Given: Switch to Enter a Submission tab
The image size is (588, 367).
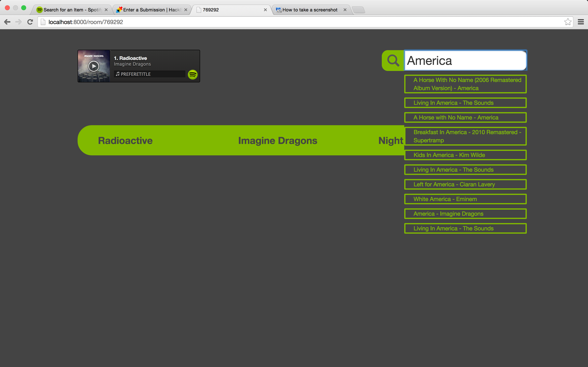Looking at the screenshot, I should pyautogui.click(x=152, y=10).
